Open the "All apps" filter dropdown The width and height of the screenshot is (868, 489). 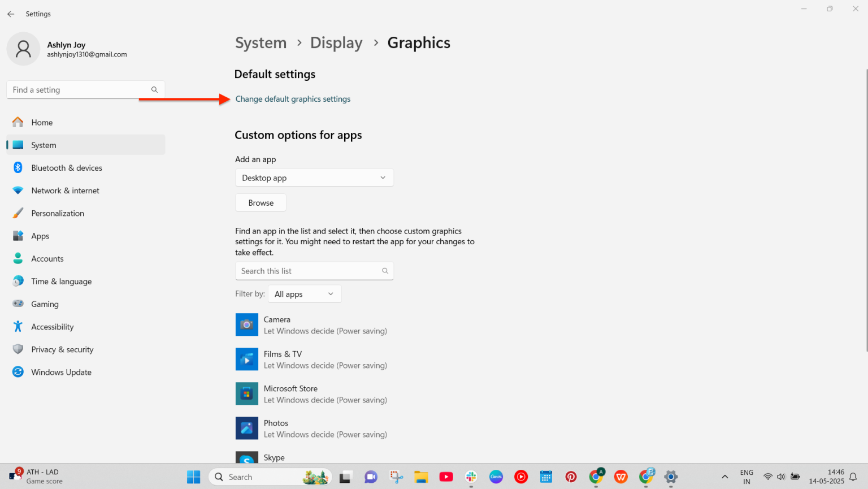[x=304, y=293]
